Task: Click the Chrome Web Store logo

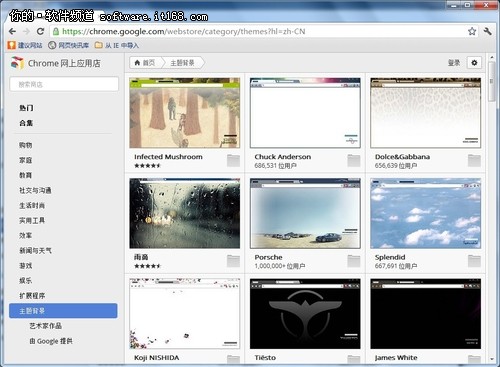Action: tap(17, 63)
